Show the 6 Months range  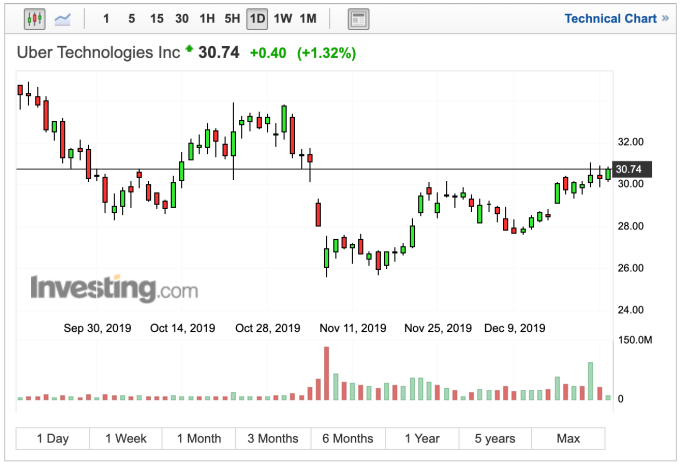348,439
